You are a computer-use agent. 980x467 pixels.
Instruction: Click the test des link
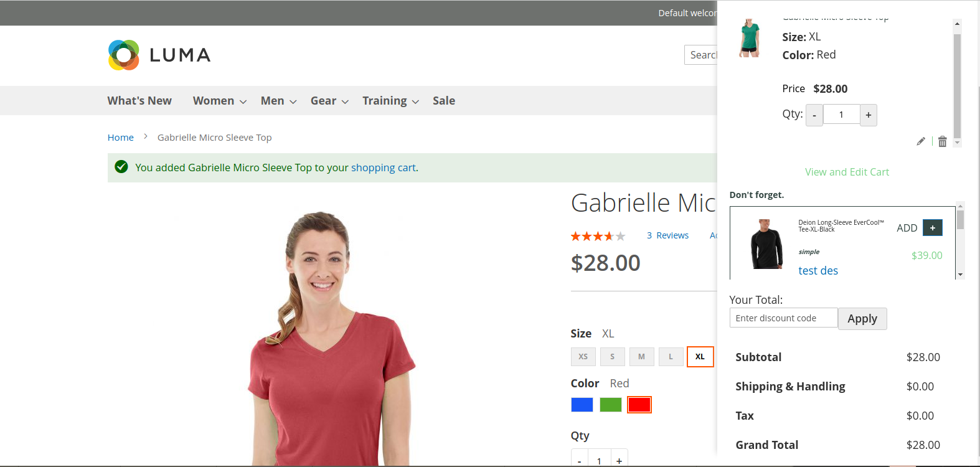818,271
